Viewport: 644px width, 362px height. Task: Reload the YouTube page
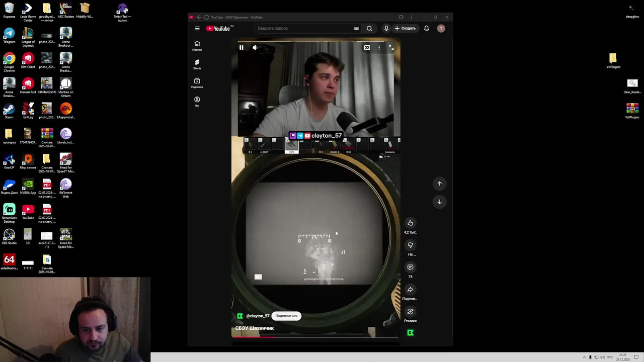click(x=206, y=17)
